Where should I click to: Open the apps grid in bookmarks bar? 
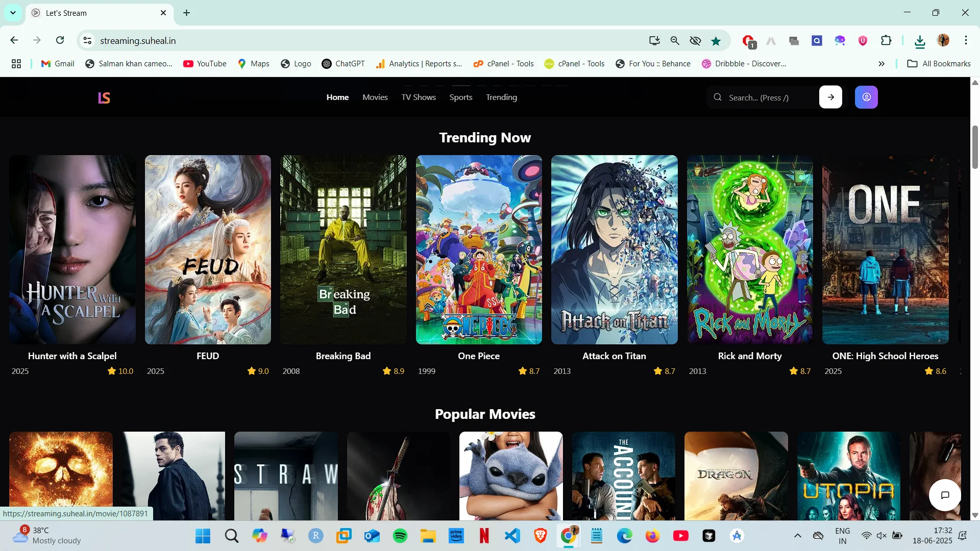16,64
